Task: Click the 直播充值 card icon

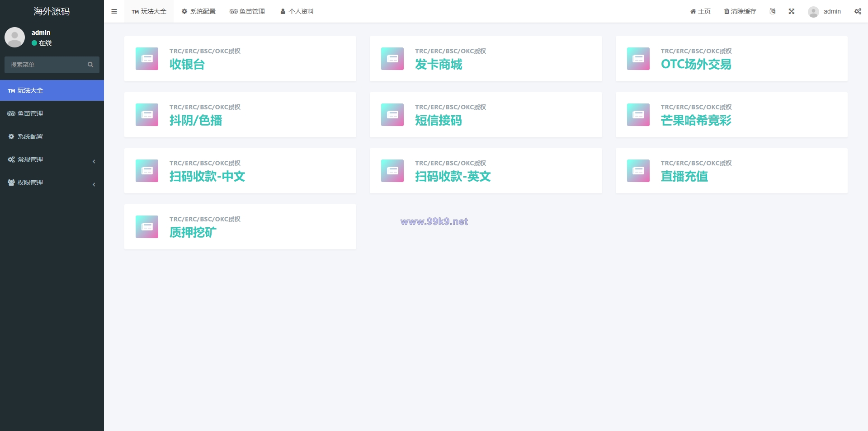Action: click(x=638, y=171)
